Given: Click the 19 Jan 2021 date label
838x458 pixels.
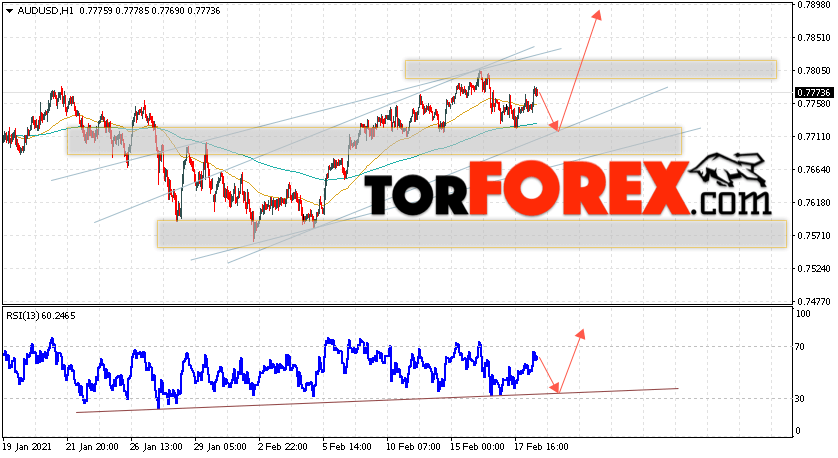Looking at the screenshot, I should click(27, 447).
